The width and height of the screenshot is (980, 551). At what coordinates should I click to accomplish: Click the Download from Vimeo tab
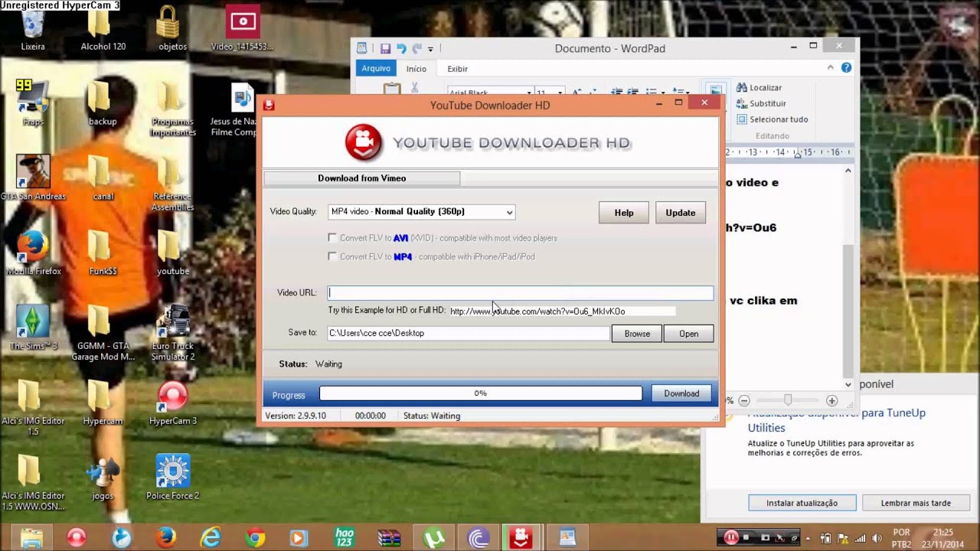[362, 178]
